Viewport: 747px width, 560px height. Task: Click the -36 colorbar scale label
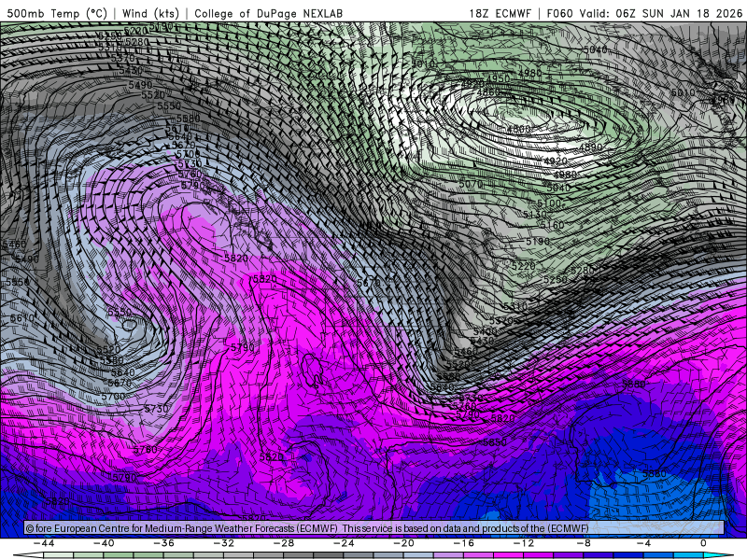(164, 543)
